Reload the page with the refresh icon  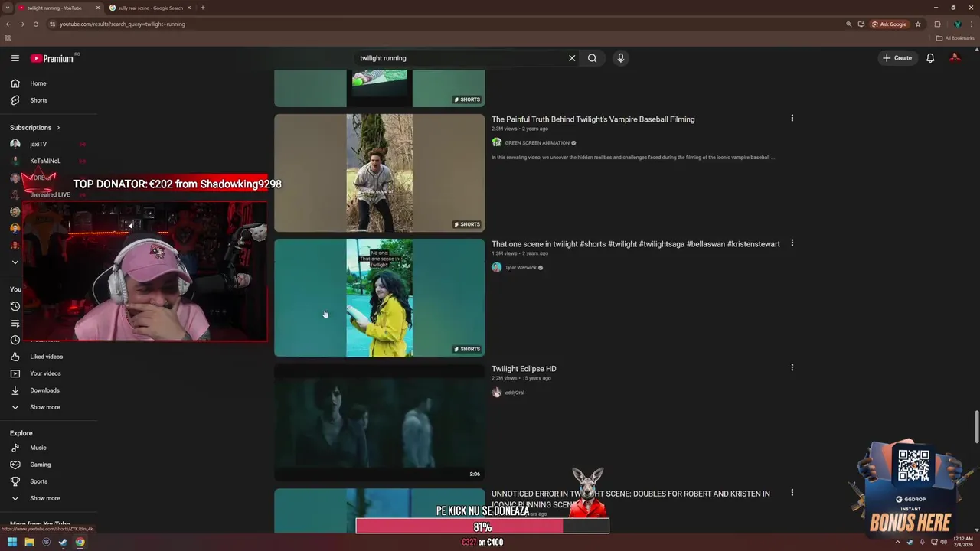click(36, 24)
